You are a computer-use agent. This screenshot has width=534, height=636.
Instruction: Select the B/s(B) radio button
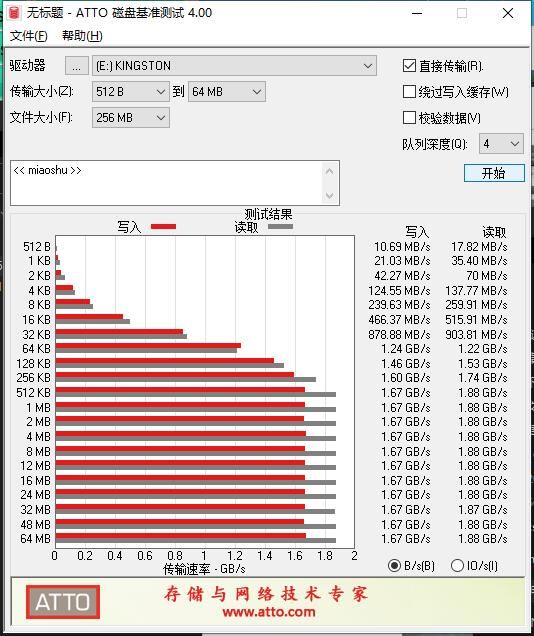click(394, 565)
